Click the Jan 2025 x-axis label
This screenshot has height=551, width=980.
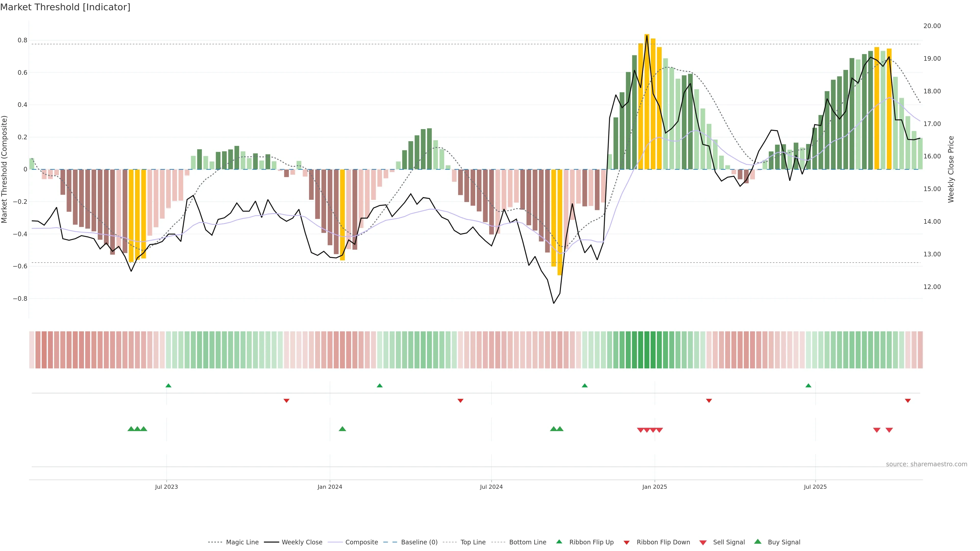pos(654,487)
